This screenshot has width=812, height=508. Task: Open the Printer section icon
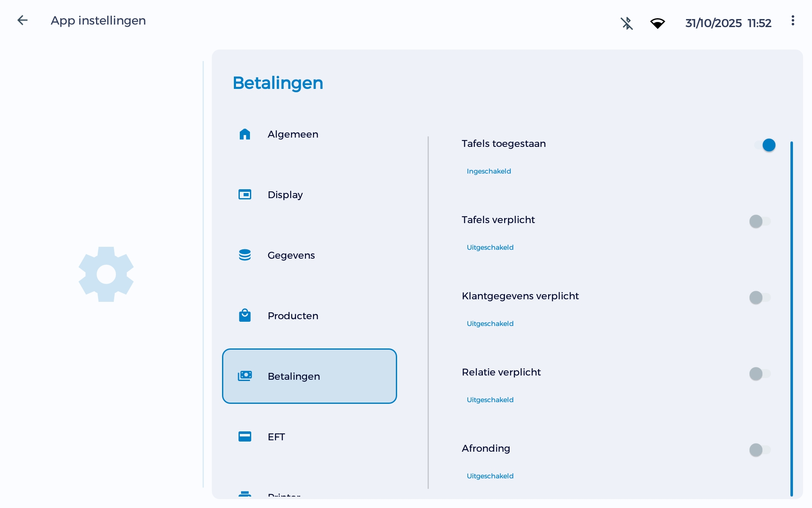click(x=245, y=494)
